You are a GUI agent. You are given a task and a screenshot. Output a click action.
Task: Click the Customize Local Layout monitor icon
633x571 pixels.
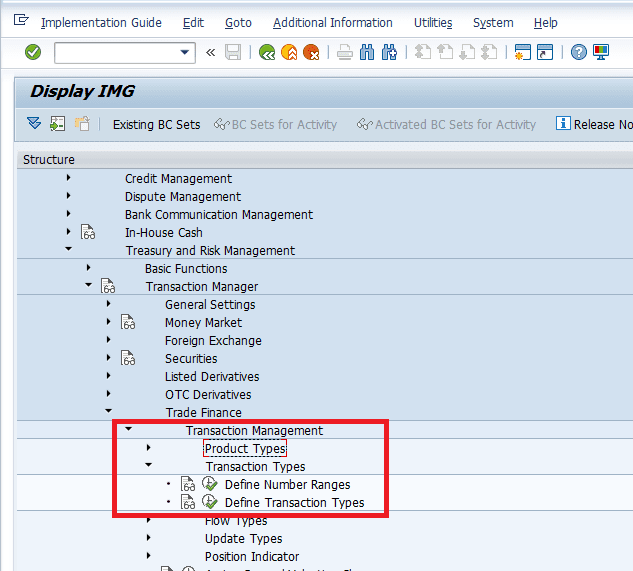coord(601,52)
